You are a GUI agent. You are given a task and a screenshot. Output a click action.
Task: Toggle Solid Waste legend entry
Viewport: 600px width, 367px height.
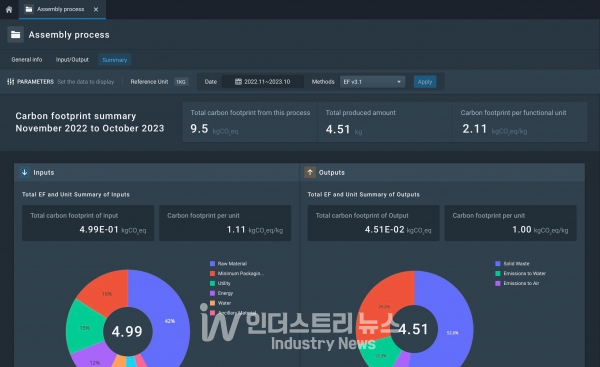tap(512, 264)
